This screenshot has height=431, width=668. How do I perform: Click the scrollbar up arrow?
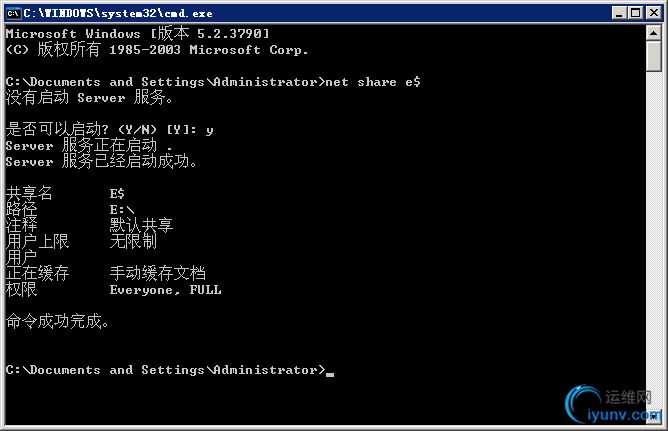point(654,33)
